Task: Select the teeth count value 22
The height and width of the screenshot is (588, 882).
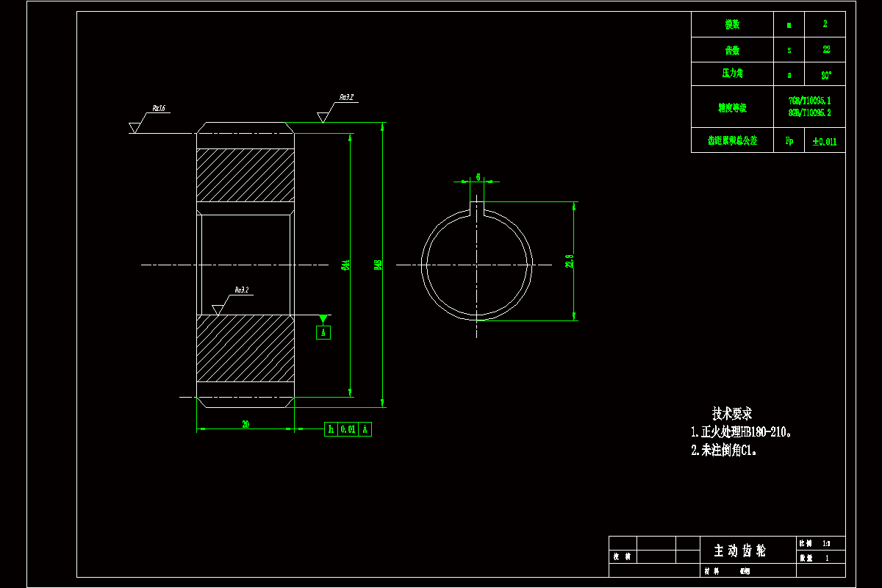Action: (x=825, y=50)
